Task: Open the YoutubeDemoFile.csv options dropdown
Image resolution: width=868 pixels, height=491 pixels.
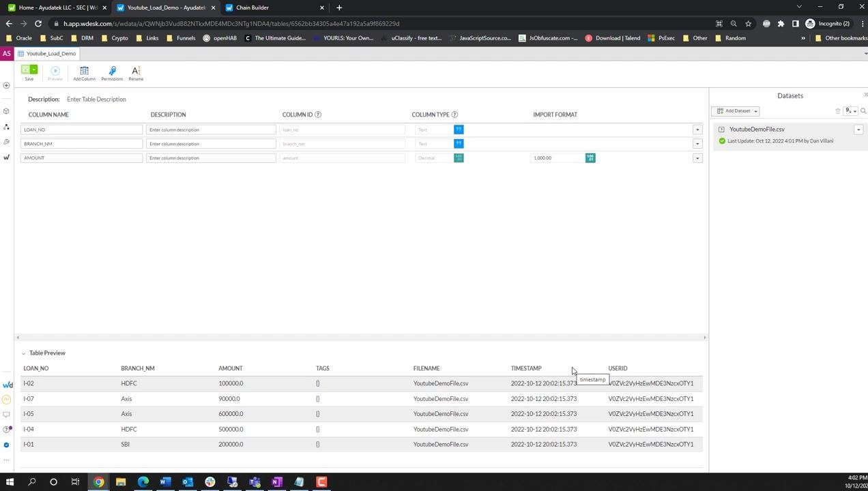Action: 858,130
